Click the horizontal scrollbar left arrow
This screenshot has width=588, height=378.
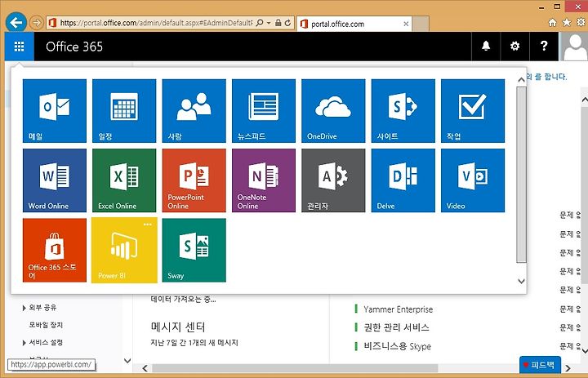coord(145,368)
